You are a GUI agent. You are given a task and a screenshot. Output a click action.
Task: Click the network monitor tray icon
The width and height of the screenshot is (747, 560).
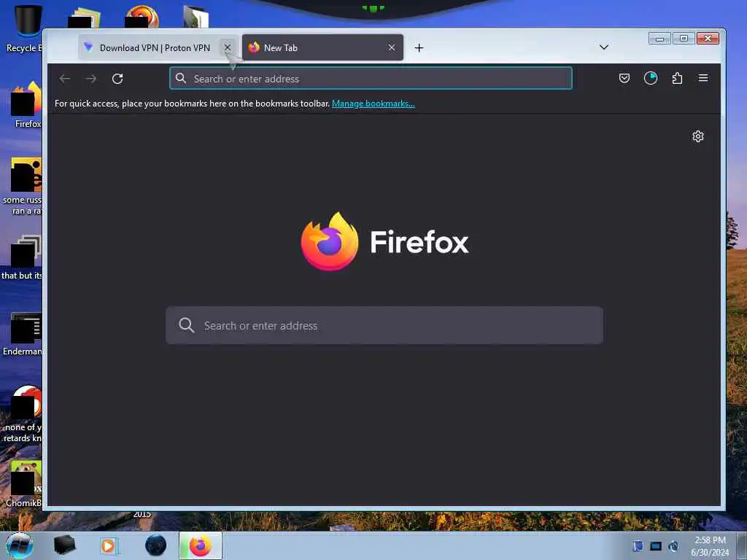tap(656, 546)
